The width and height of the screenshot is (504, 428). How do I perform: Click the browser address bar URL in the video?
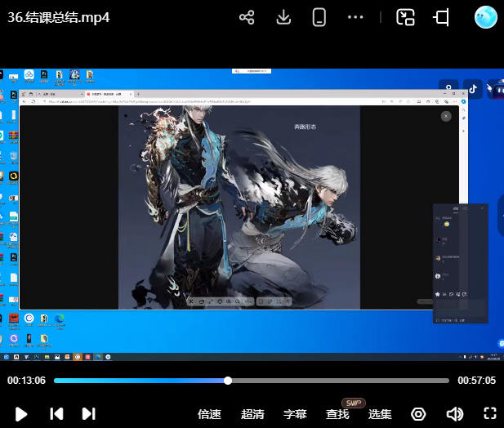[149, 101]
